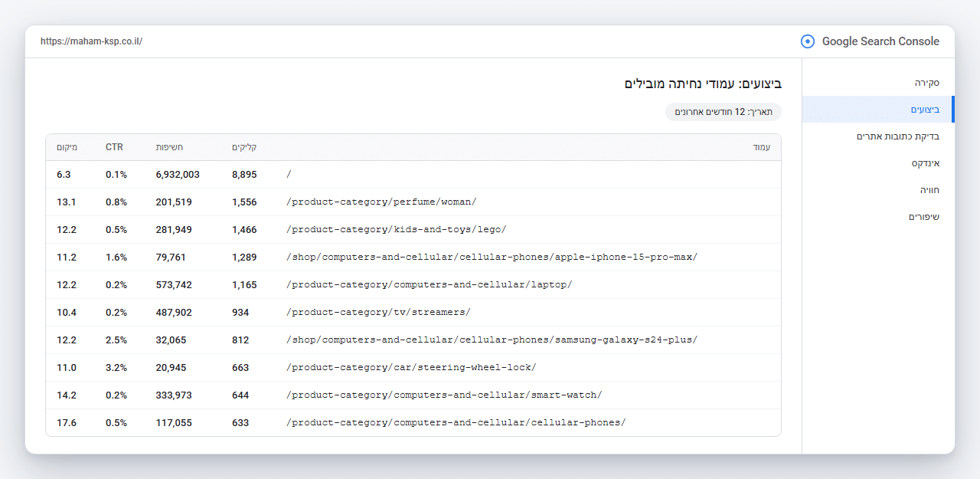980x479 pixels.
Task: Click the 812 clicks value
Action: click(x=240, y=340)
